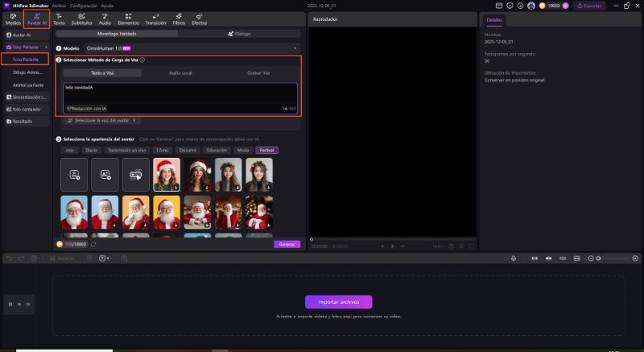Click the third custom avatar tile
This screenshot has height=352, width=644.
click(x=135, y=175)
